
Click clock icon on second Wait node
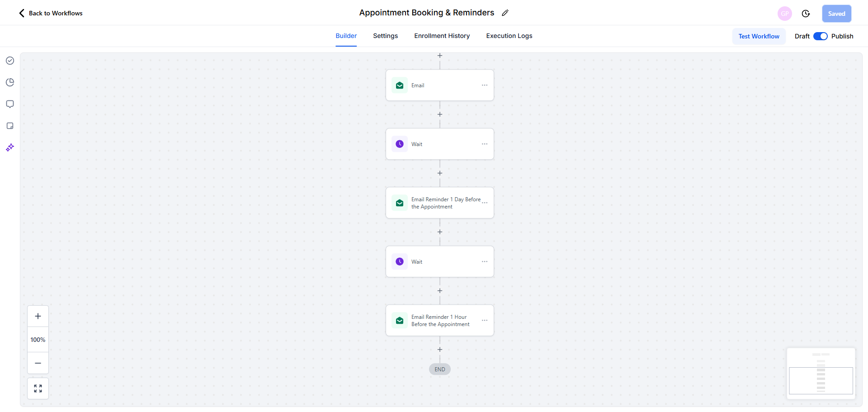(x=400, y=261)
